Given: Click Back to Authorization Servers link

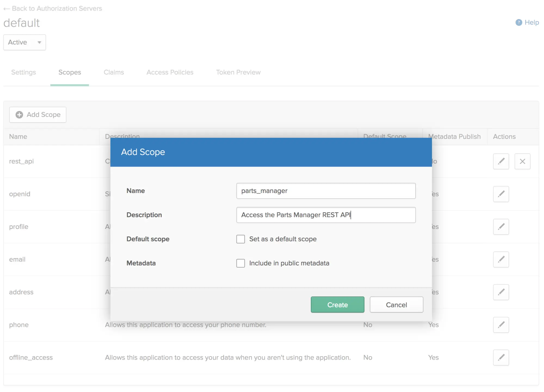Looking at the screenshot, I should (x=53, y=9).
